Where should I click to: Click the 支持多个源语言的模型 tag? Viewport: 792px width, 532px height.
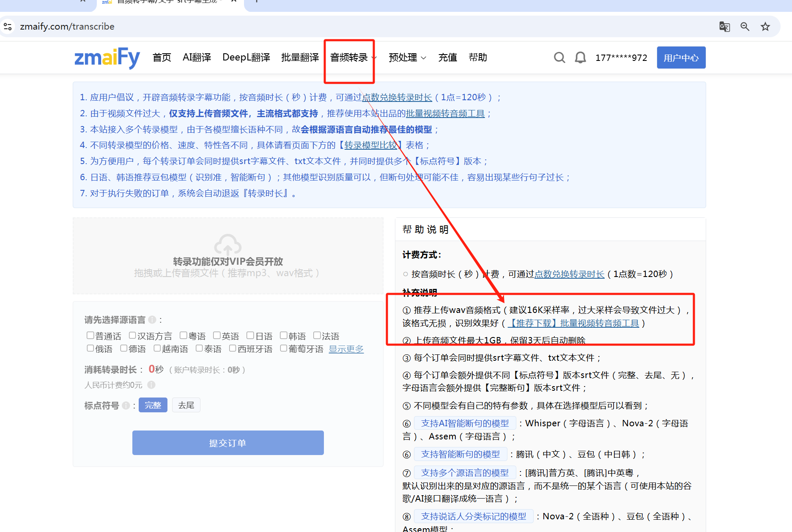(465, 473)
